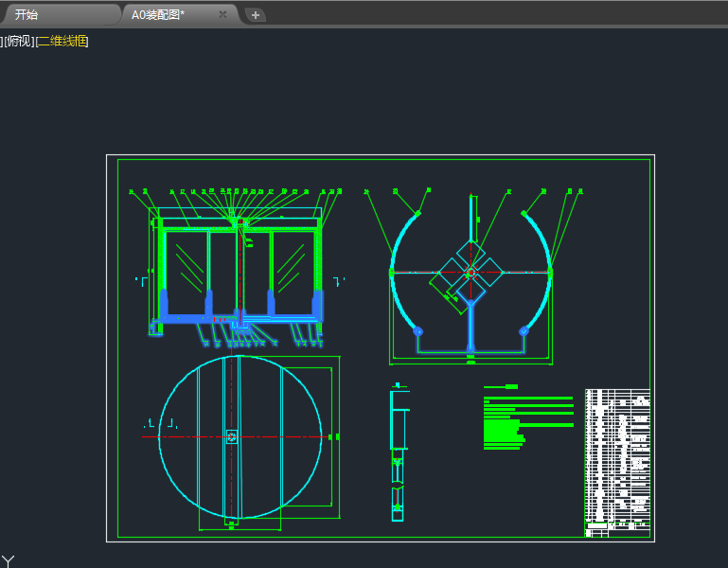728x568 pixels.
Task: Open a new drawing tab with plus button
Action: click(256, 15)
